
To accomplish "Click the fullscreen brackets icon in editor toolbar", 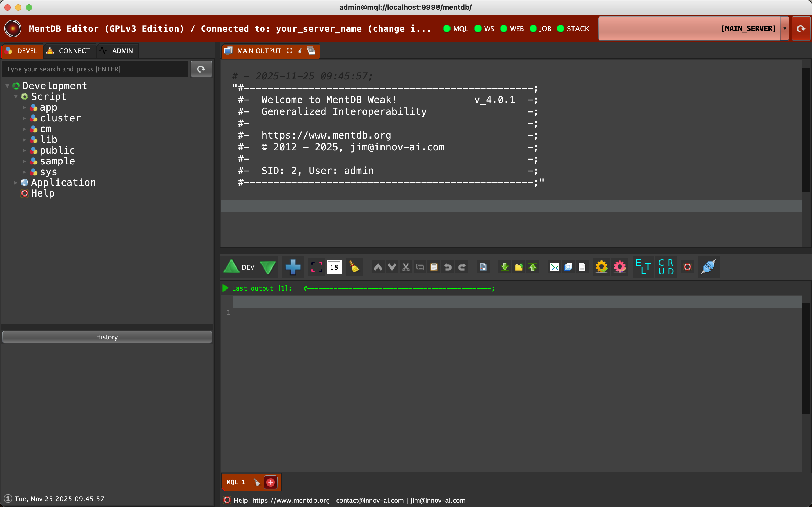I will coord(317,267).
